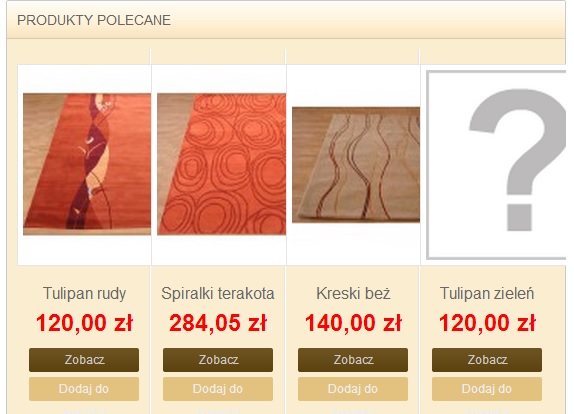Click Zobacz under Tulipan rudy
Viewport: 574px width, 414px height.
pyautogui.click(x=84, y=360)
